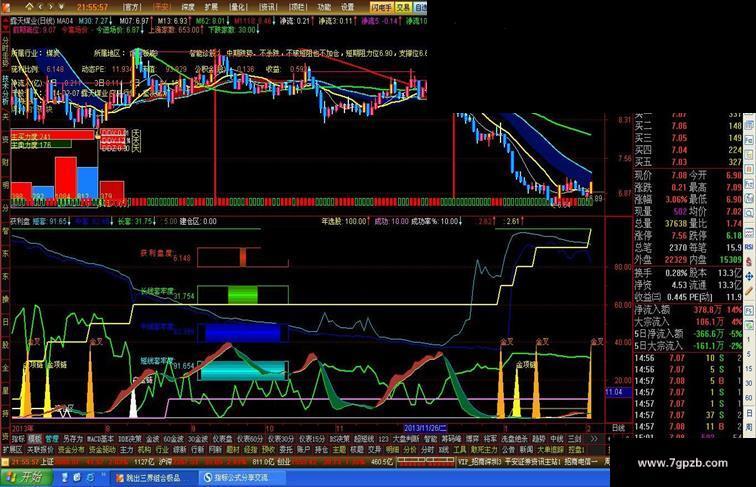
Task: Click the first quick launch icon next to Start
Action: click(65, 477)
